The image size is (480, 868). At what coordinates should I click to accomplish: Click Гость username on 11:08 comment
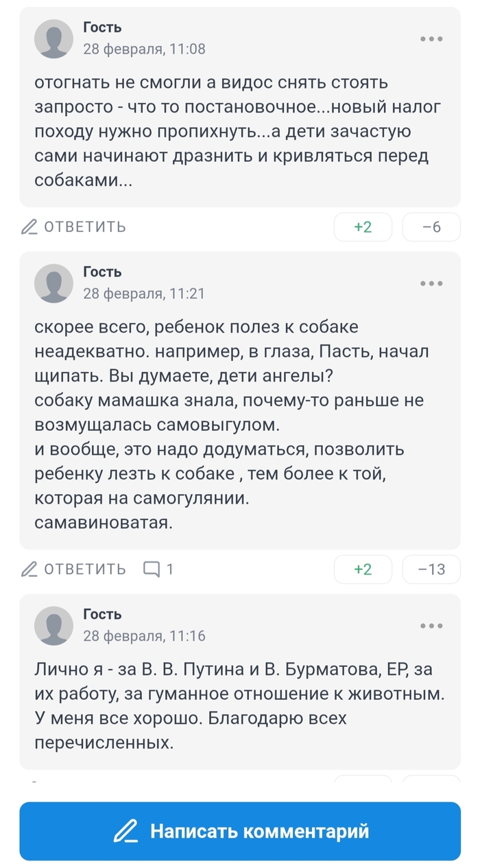[102, 27]
